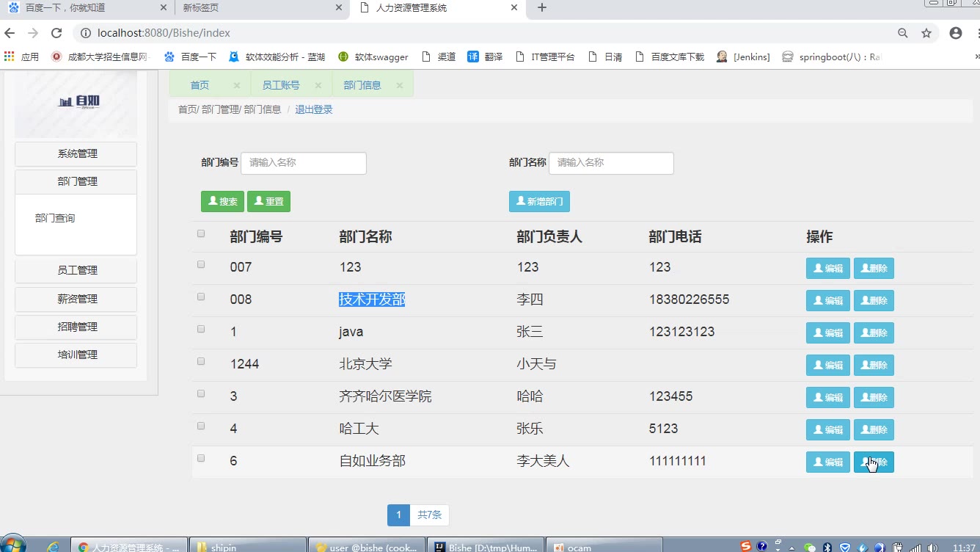This screenshot has height=552, width=980.
Task: Close the 部门信息 tab with its X
Action: [x=400, y=85]
